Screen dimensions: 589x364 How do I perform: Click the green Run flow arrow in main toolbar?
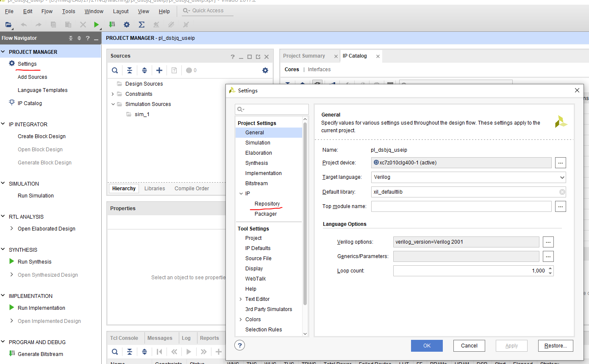coord(97,25)
